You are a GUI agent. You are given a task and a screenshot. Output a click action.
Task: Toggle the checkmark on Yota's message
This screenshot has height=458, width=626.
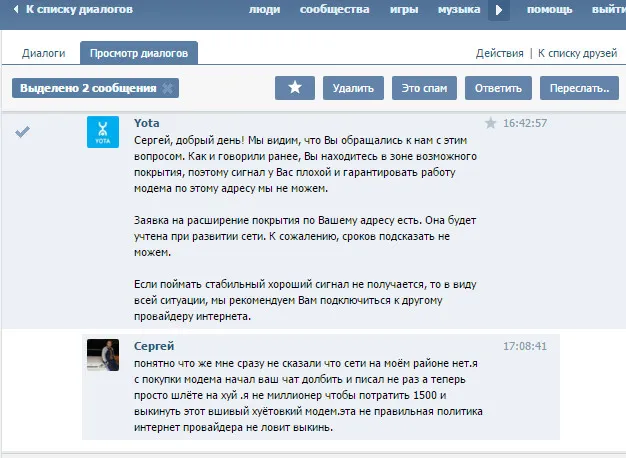point(22,131)
